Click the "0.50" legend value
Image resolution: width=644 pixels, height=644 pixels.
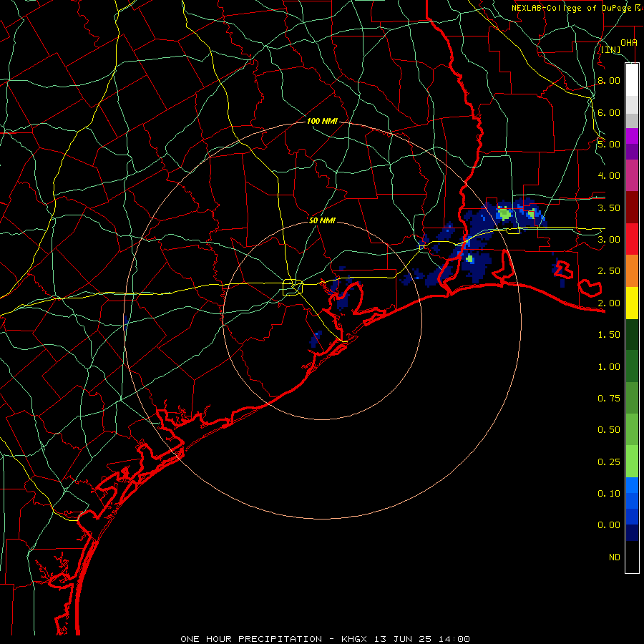[609, 429]
